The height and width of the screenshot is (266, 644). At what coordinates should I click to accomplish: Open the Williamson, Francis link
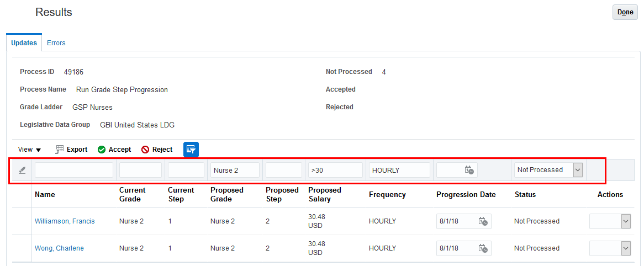65,221
